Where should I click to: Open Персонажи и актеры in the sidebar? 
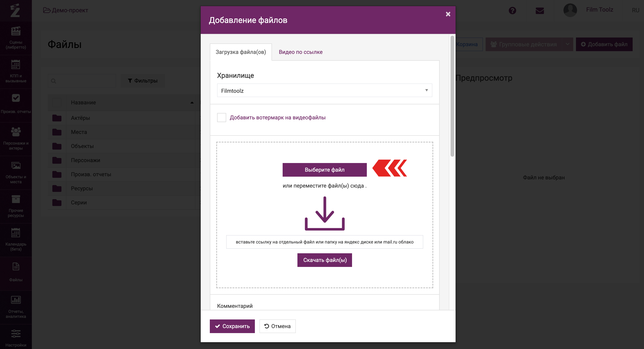[x=16, y=139]
